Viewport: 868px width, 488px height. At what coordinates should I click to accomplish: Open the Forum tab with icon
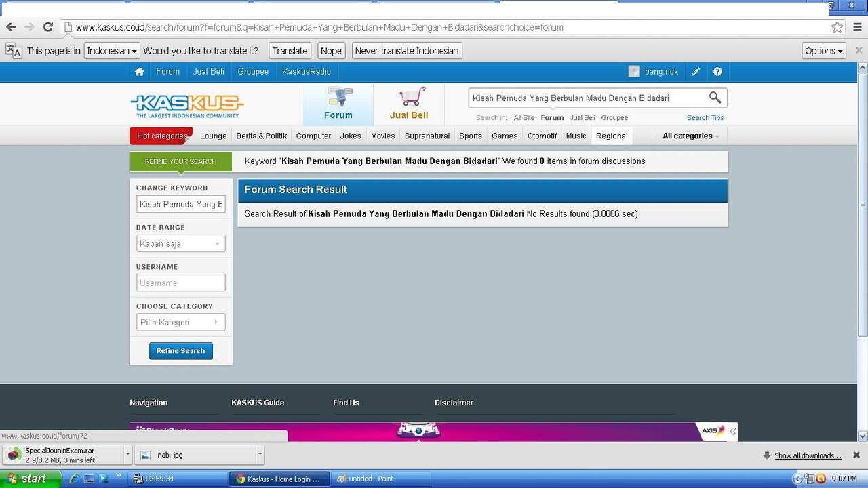pos(338,104)
